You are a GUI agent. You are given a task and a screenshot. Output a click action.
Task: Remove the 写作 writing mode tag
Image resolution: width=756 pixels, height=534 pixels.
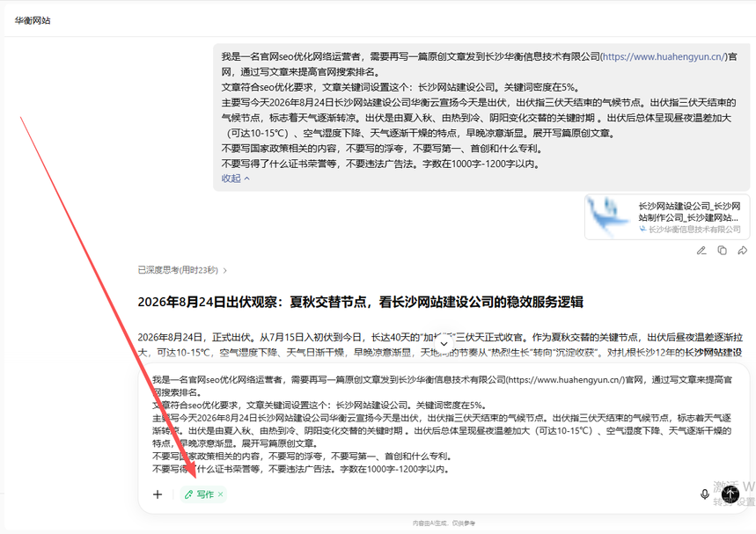coord(220,494)
